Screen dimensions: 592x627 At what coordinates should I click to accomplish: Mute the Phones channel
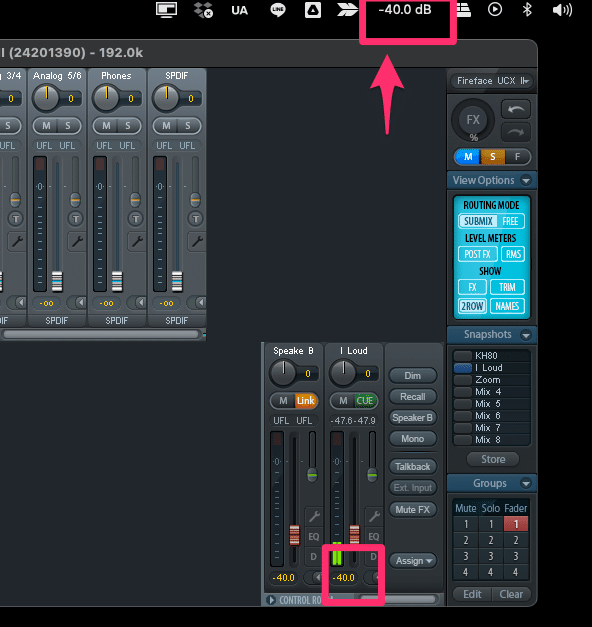[x=106, y=126]
